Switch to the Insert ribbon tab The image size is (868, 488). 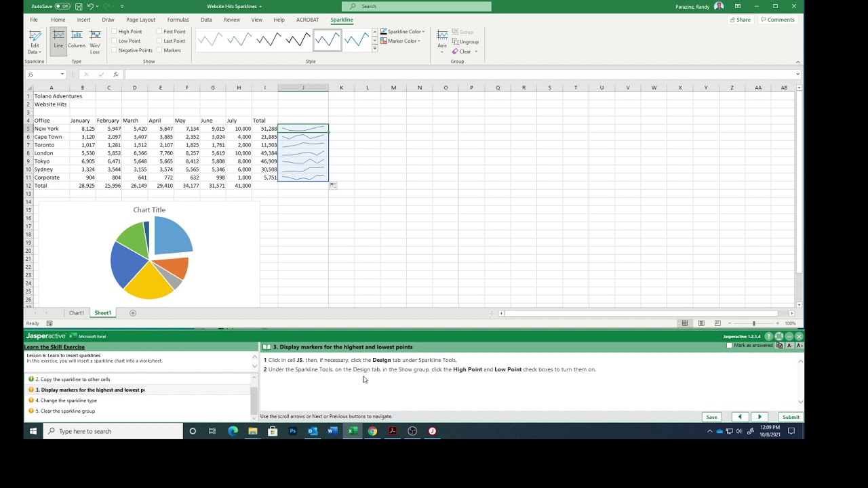[x=83, y=20]
